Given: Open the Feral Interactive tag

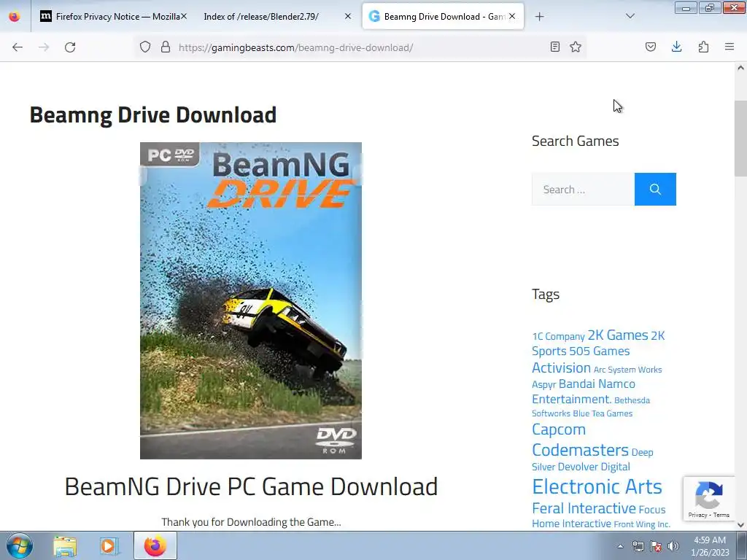Looking at the screenshot, I should coord(584,508).
